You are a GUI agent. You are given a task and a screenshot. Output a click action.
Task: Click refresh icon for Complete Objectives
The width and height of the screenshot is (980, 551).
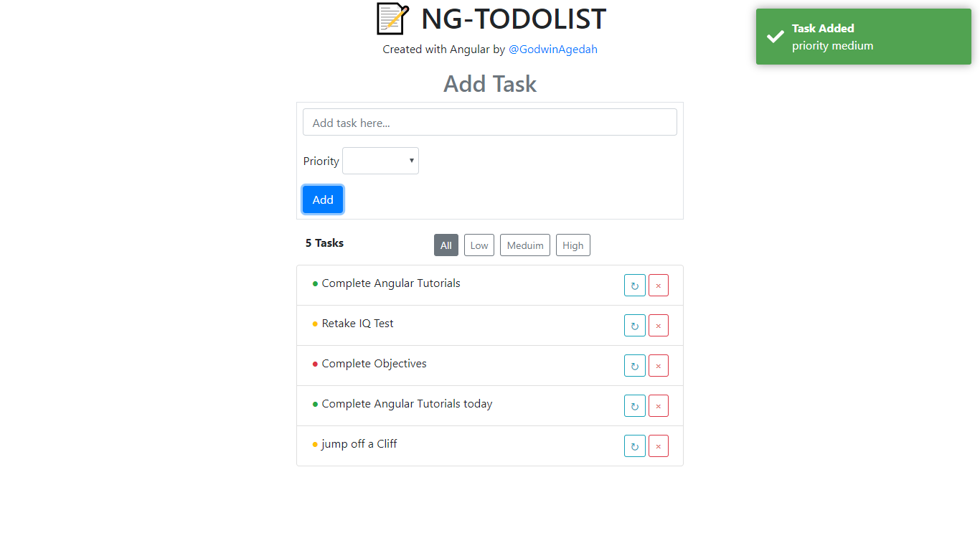(x=635, y=366)
